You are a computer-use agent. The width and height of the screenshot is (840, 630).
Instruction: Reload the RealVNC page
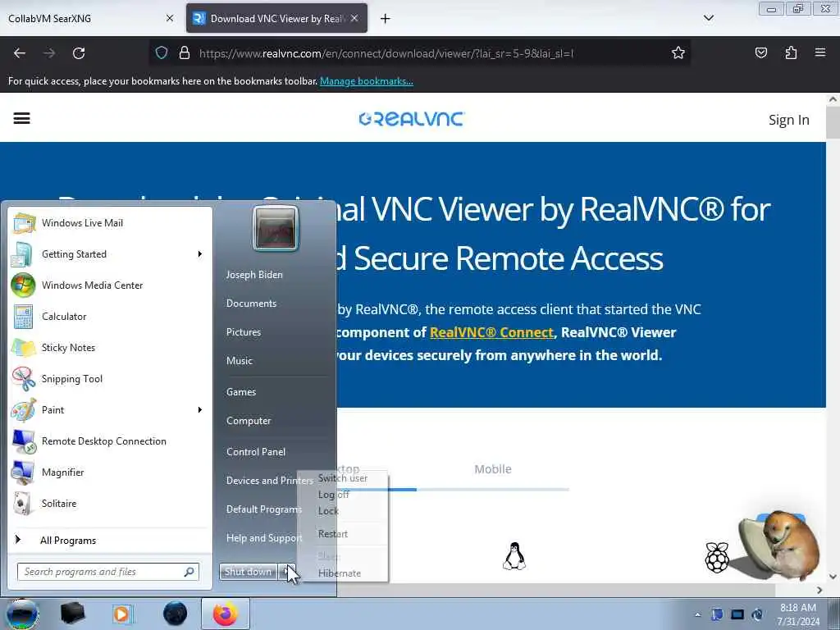pos(79,53)
